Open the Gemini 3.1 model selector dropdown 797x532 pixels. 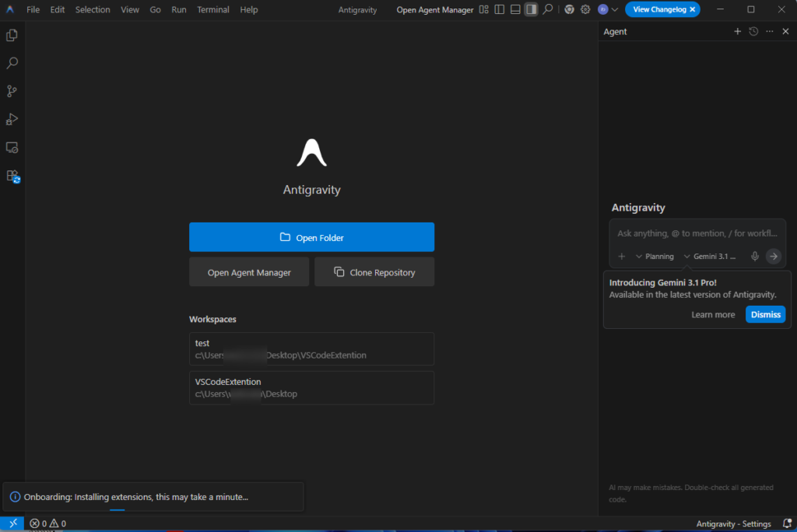(709, 257)
